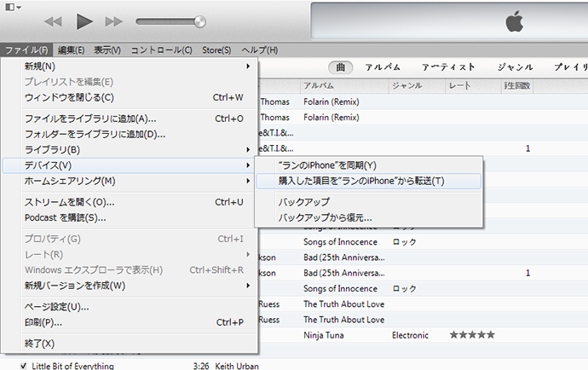Expand the ホームシェアリング(M) submenu
Screen dimensions: 588x370
click(x=130, y=181)
